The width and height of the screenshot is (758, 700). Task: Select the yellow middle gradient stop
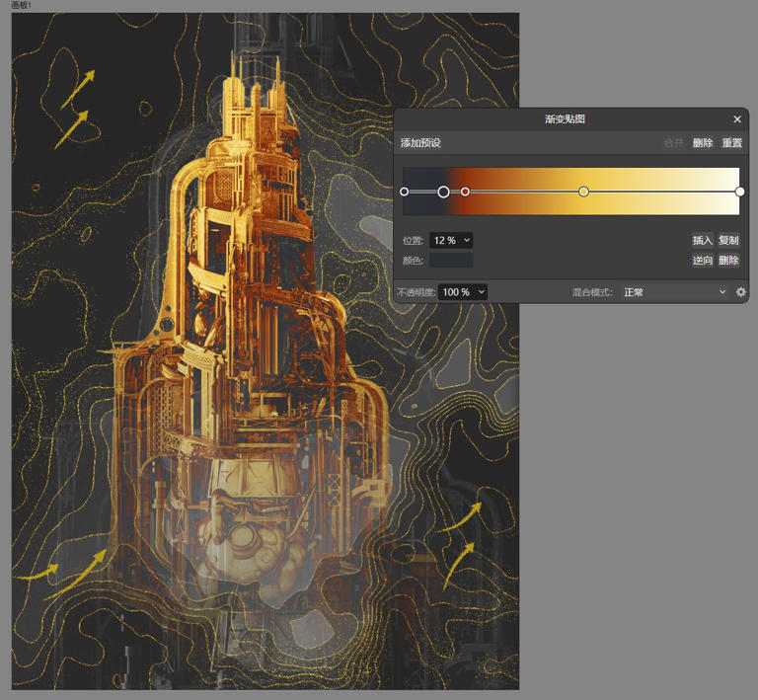583,192
